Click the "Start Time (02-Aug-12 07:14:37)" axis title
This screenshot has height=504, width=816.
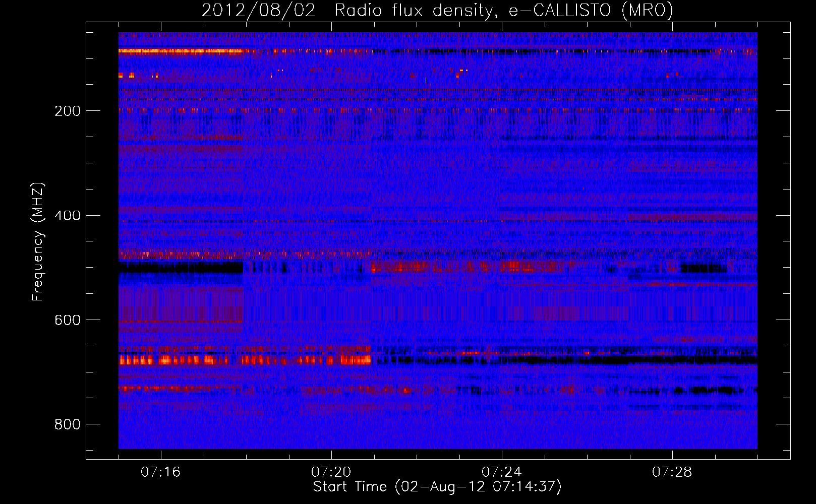[437, 487]
